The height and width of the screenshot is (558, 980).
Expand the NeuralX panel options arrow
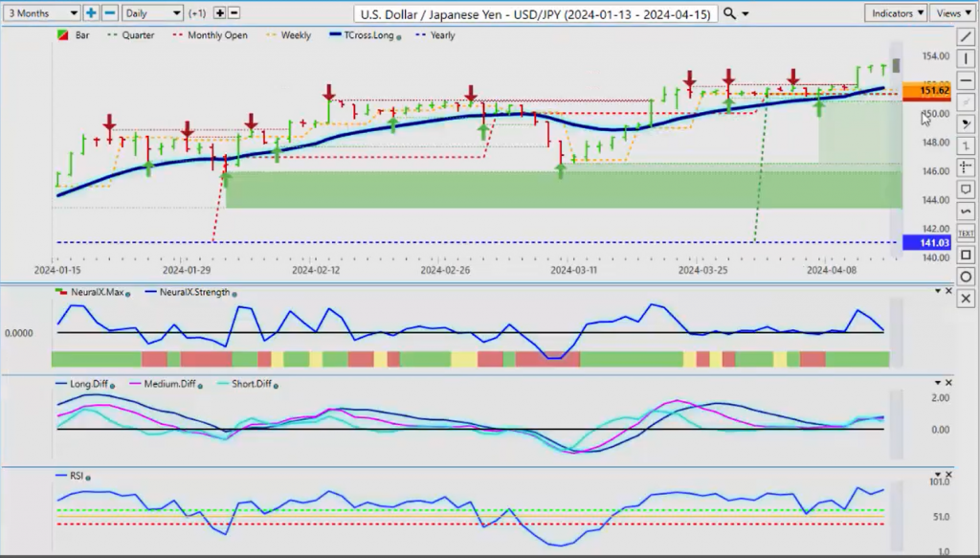pos(938,291)
